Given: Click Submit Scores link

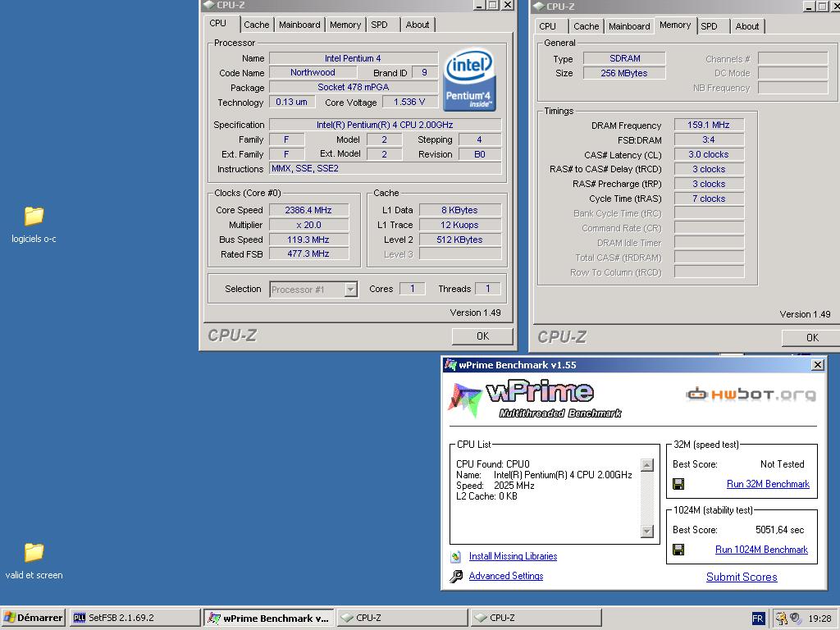Looking at the screenshot, I should pyautogui.click(x=742, y=577).
